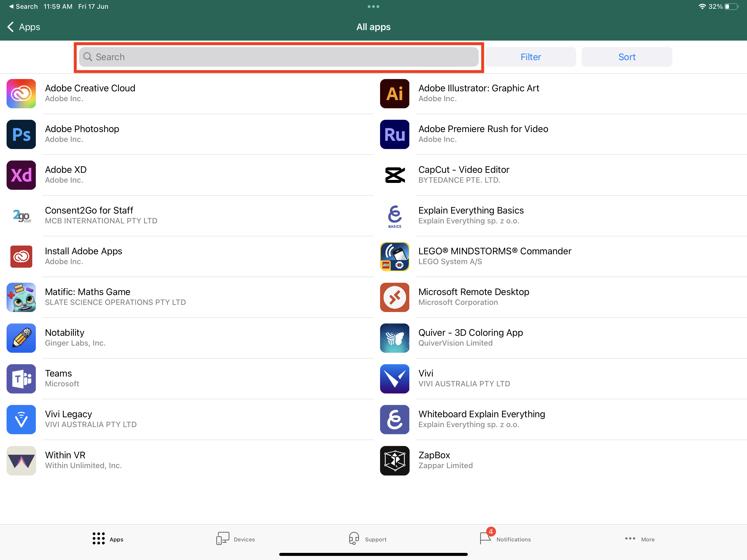Switch to the Support tab label
747x560 pixels.
[x=375, y=539]
